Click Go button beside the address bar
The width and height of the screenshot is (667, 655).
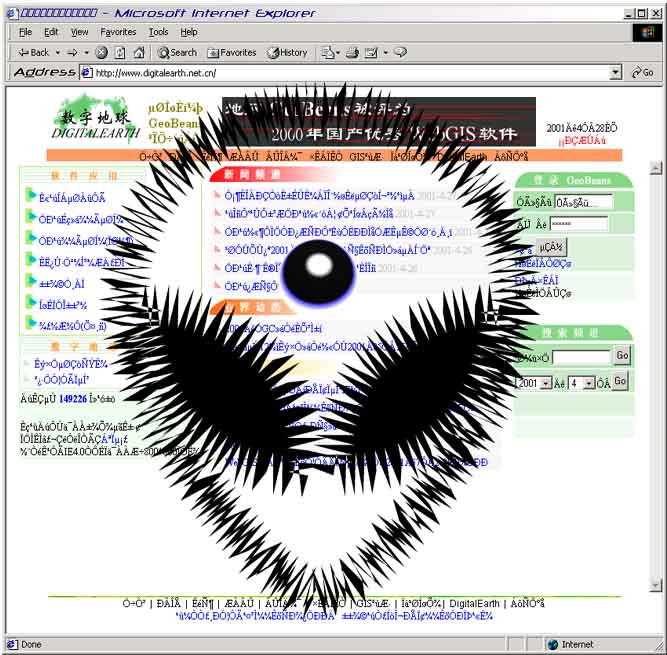pos(641,73)
